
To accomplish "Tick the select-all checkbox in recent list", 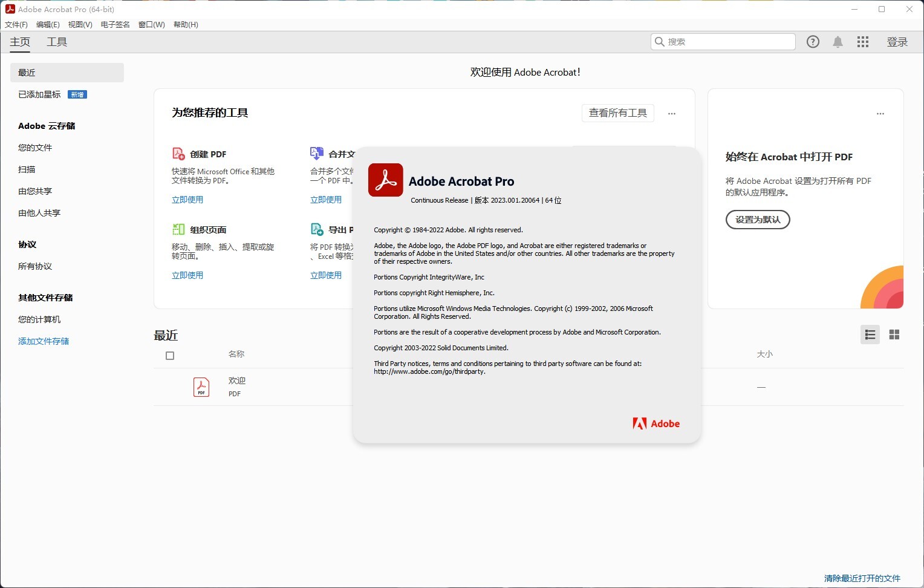I will click(170, 356).
